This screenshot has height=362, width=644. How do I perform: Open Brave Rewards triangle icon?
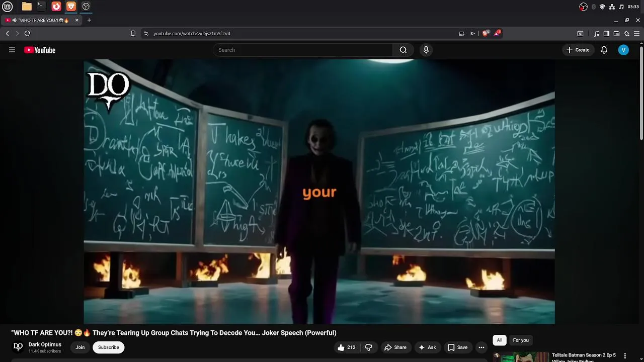(x=497, y=33)
